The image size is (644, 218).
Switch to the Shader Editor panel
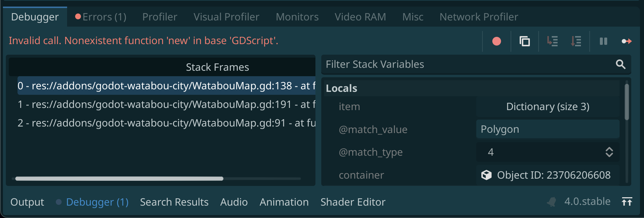353,202
